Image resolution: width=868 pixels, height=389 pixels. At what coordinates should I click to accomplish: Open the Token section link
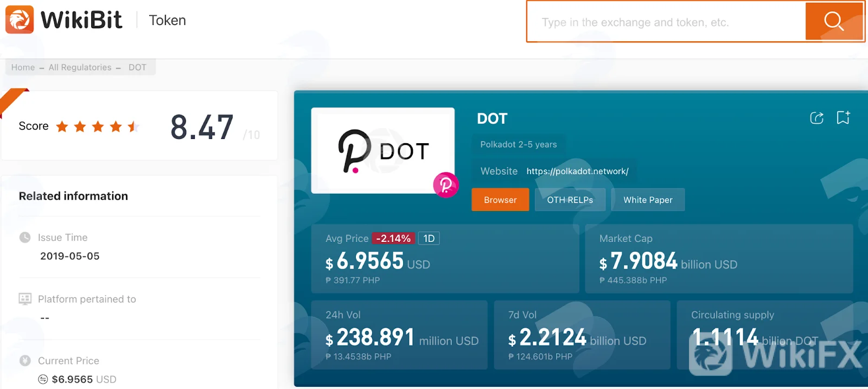pos(168,20)
